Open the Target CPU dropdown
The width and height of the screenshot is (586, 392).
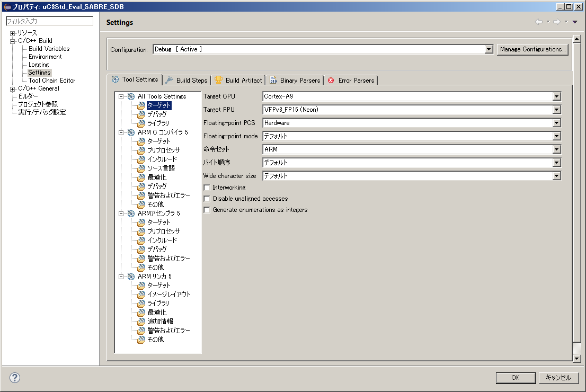click(556, 96)
